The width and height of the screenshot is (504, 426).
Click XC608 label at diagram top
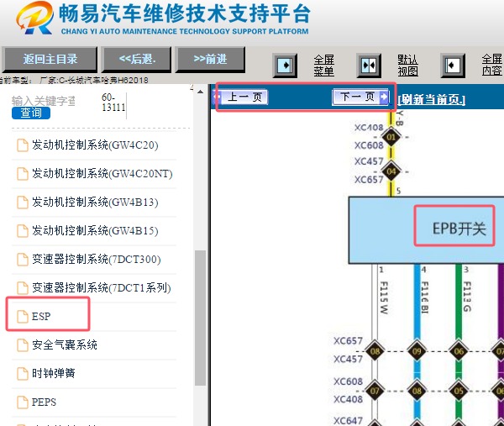tap(369, 145)
